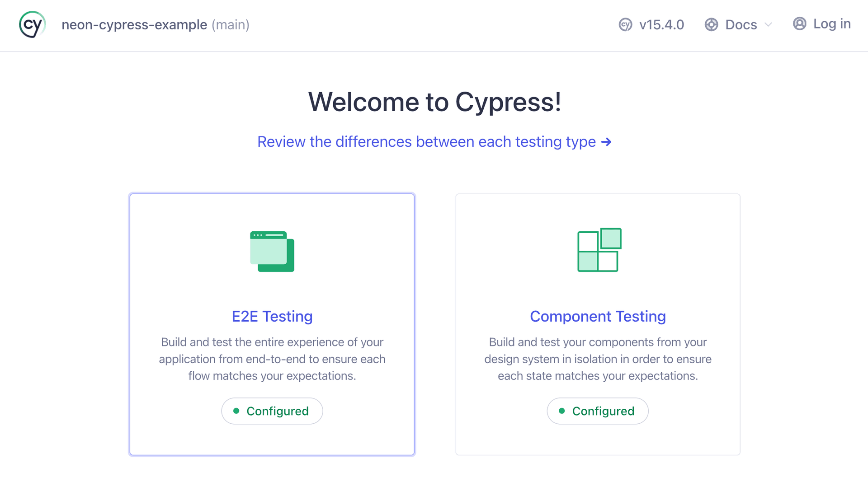Viewport: 868px width, 496px height.
Task: Click the (main) branch label in header
Action: pos(231,25)
